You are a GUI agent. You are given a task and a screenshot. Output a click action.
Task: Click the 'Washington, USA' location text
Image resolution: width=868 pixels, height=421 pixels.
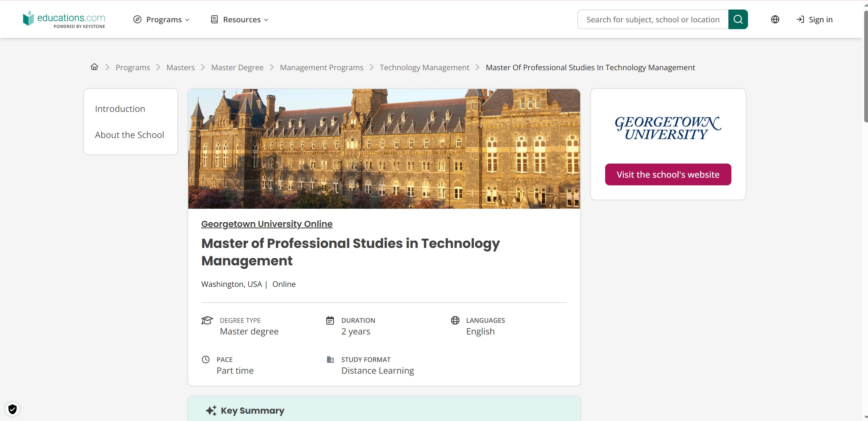point(232,284)
